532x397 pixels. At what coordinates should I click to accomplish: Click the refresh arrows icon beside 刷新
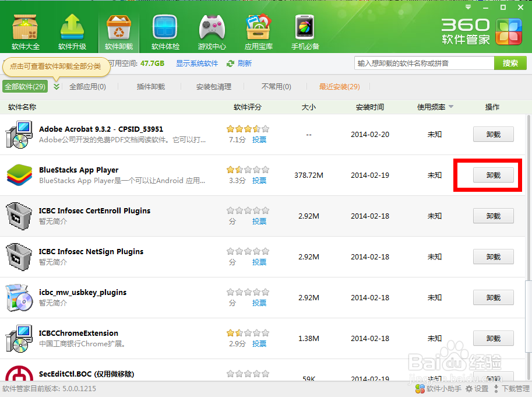230,64
